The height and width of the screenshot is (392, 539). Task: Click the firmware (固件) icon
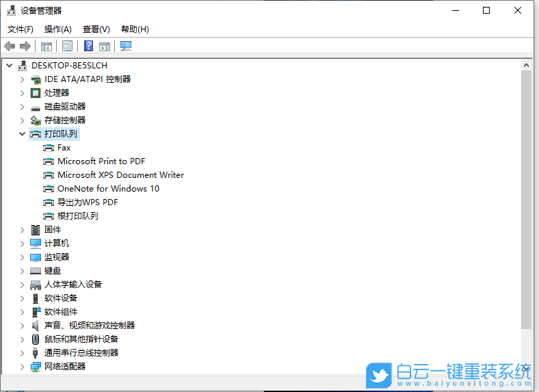pyautogui.click(x=36, y=230)
